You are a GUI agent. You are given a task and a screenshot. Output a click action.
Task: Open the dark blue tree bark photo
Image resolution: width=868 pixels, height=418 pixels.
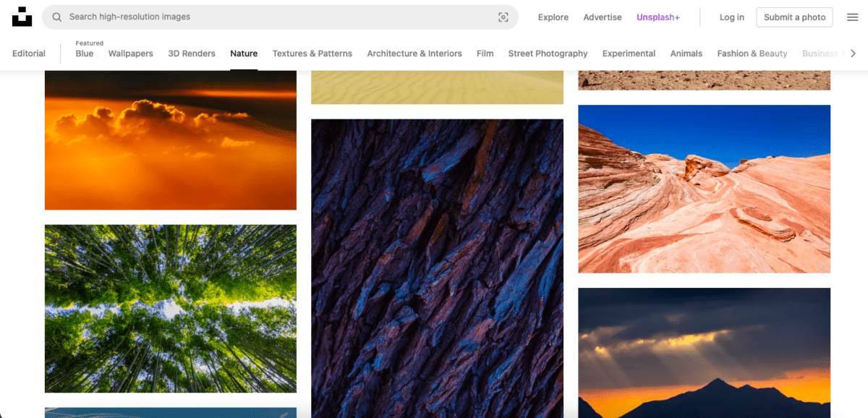[x=437, y=268]
